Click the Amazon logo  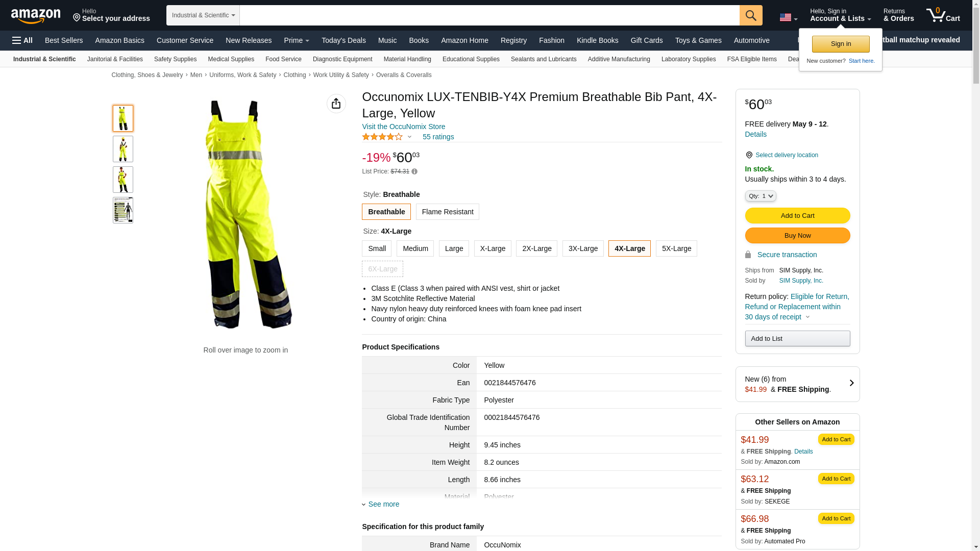point(36,16)
